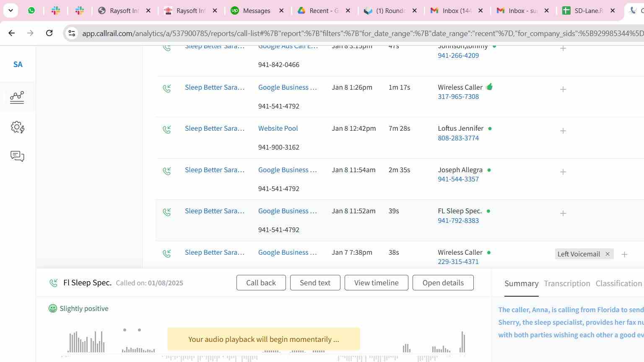Viewport: 644px width, 362px height.
Task: Open the browser tab search dropdown
Action: [x=10, y=10]
